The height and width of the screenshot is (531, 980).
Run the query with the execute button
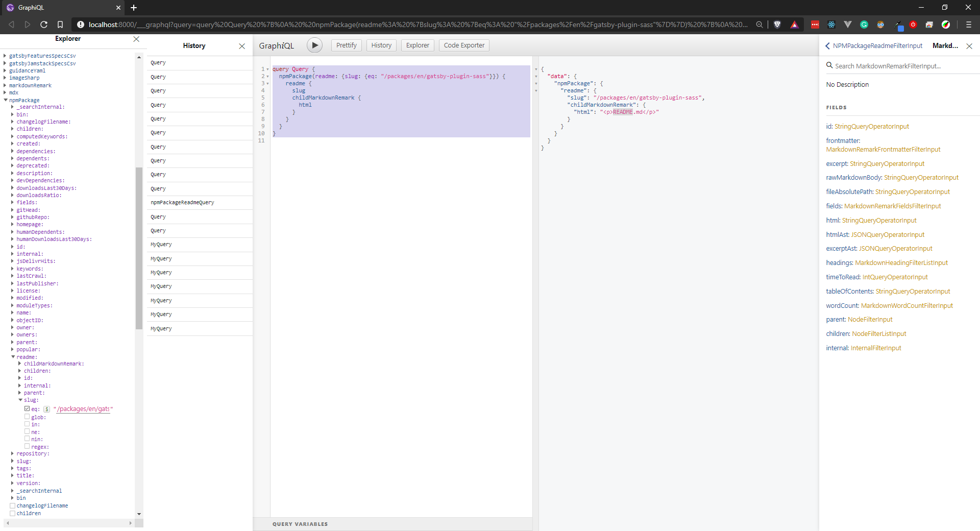(x=314, y=45)
